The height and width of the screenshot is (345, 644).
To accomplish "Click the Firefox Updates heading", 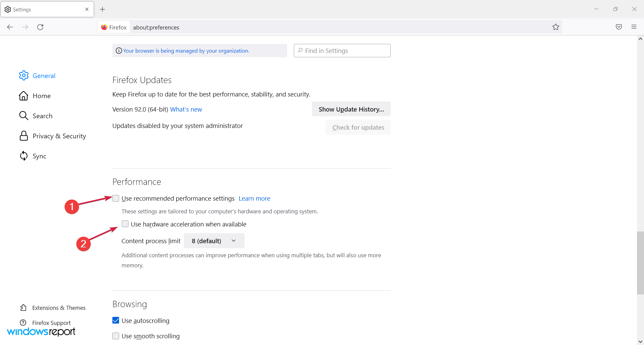I will pyautogui.click(x=142, y=80).
